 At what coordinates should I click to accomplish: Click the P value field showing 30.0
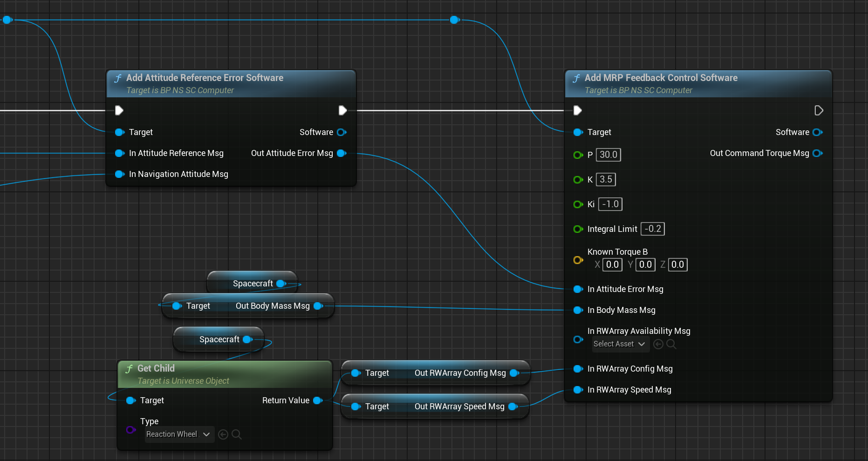coord(608,155)
